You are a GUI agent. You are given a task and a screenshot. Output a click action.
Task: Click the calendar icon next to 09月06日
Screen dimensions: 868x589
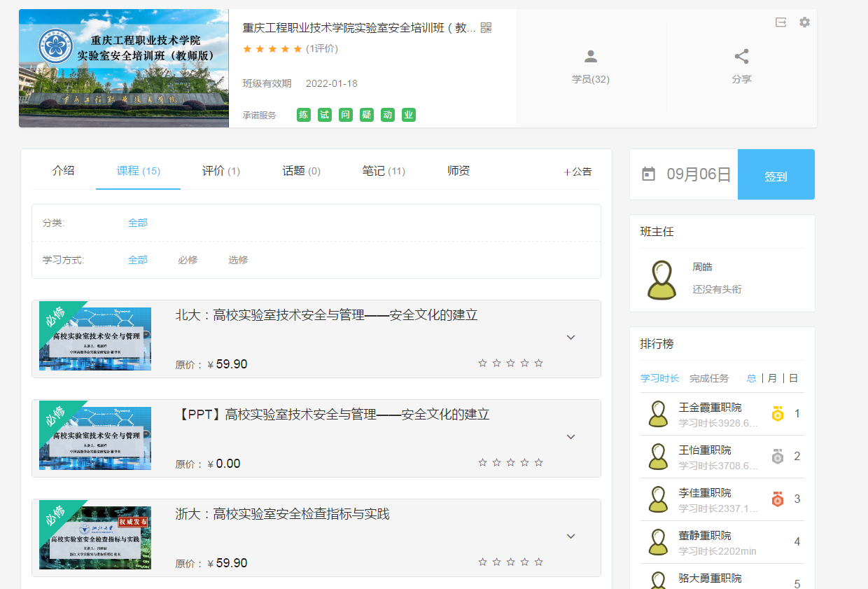649,174
